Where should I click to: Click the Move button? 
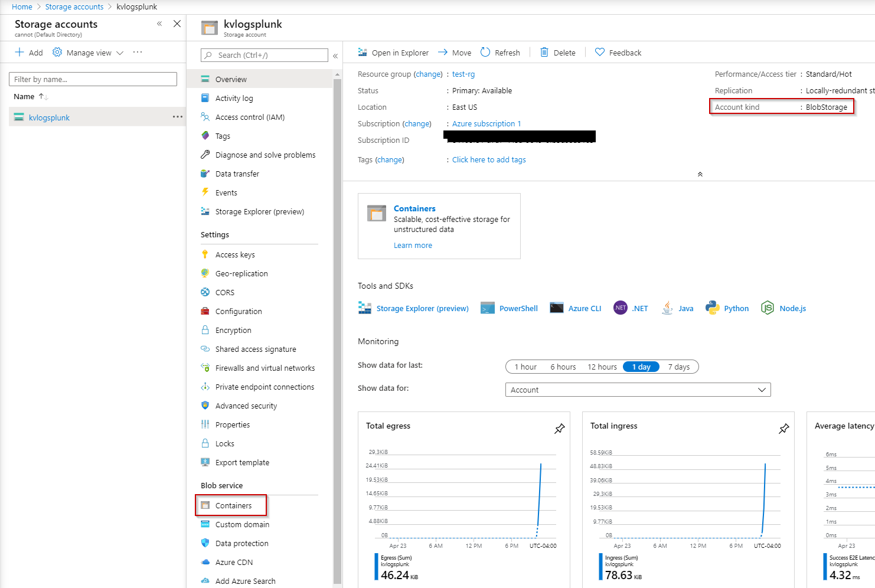point(455,53)
